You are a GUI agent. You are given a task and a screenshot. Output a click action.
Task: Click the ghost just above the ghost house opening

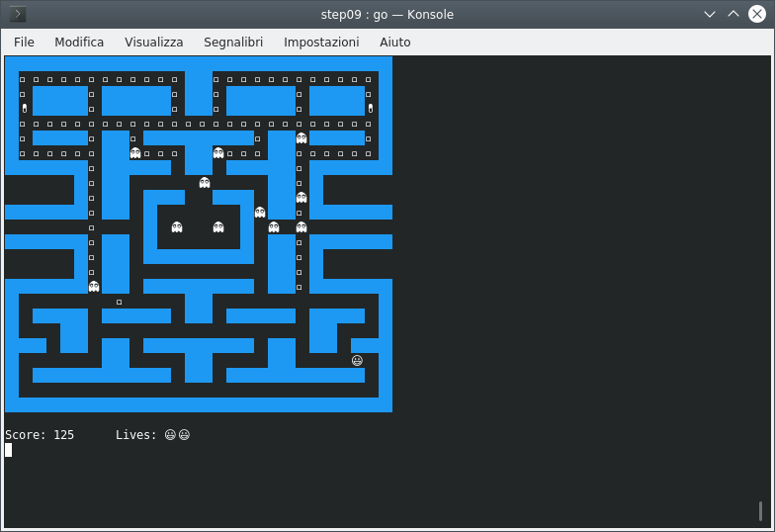click(204, 182)
